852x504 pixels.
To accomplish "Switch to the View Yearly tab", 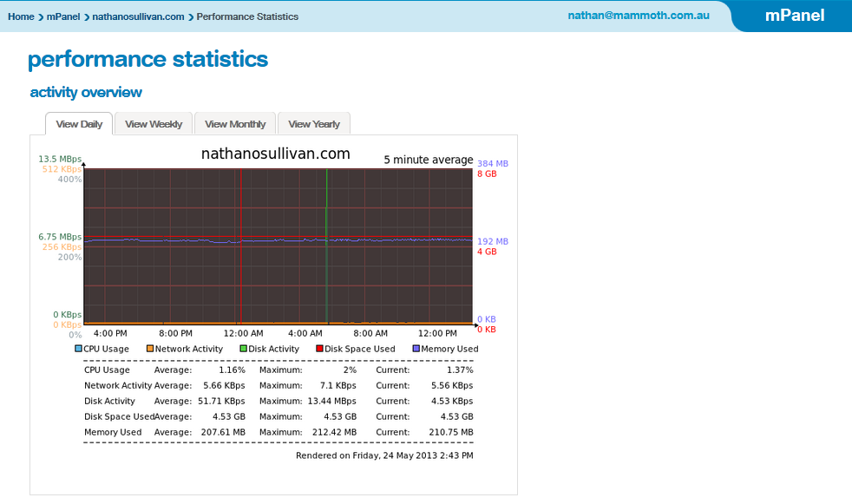I will coord(313,123).
